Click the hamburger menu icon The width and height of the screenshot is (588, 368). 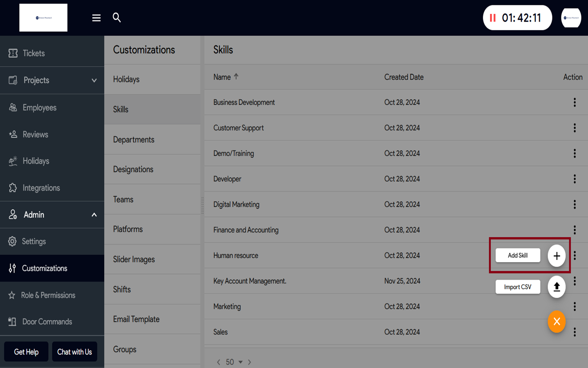pos(96,18)
